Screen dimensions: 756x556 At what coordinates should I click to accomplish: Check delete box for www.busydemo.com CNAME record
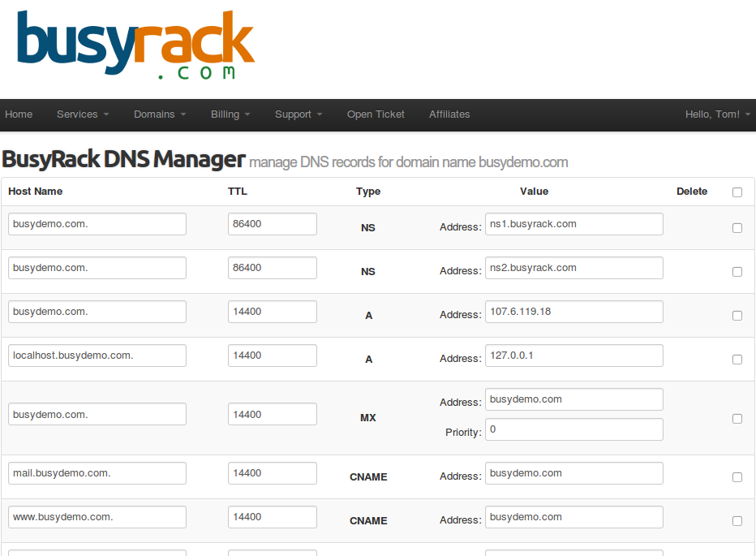click(x=737, y=521)
